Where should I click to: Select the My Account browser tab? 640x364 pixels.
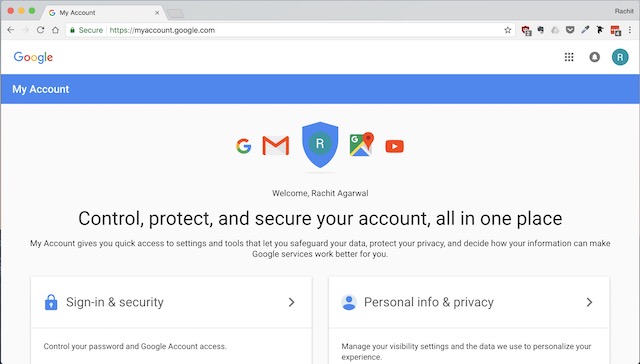pos(103,13)
